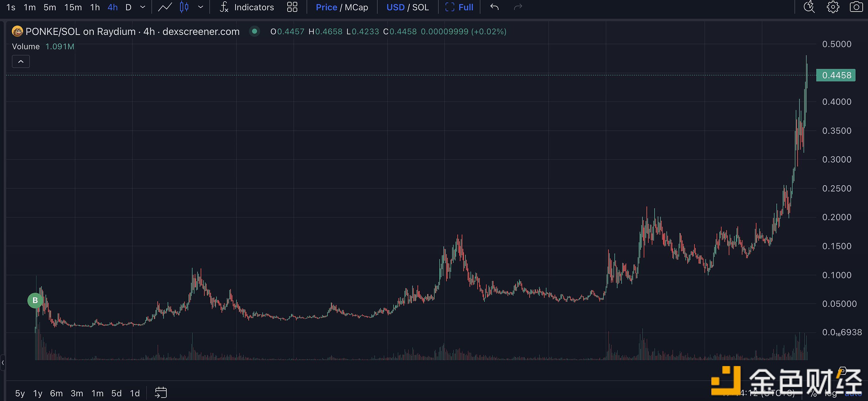Open chart settings with the gear icon

[833, 7]
